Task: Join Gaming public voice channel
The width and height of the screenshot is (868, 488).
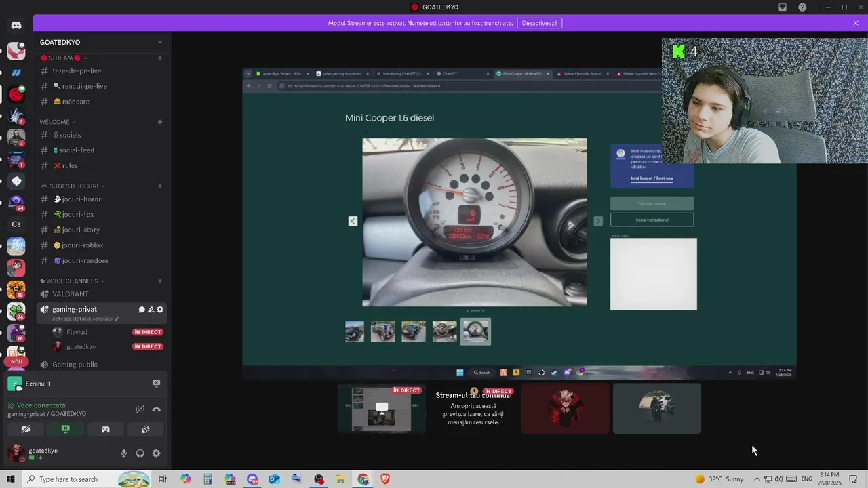Action: tap(102, 365)
